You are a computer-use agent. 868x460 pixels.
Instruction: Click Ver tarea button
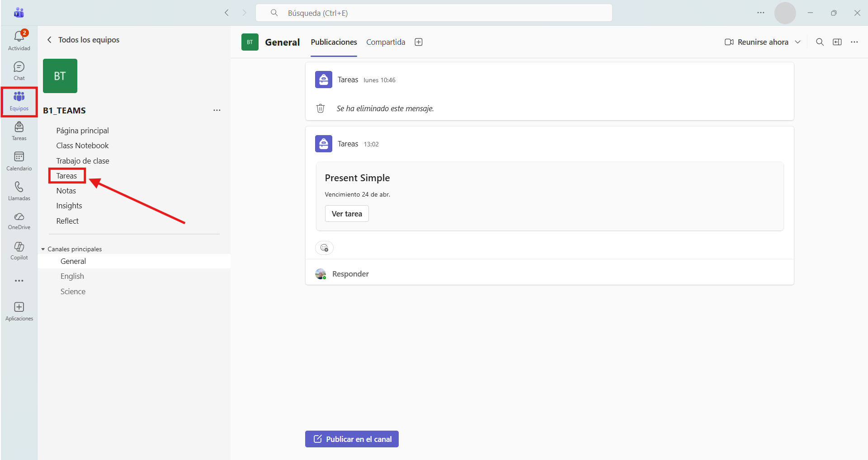click(347, 214)
